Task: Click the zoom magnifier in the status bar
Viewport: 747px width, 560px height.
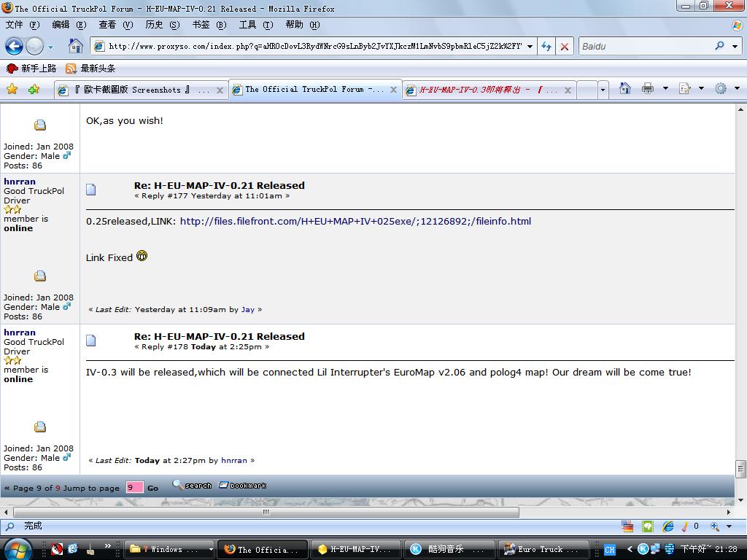Action: pyautogui.click(x=715, y=526)
